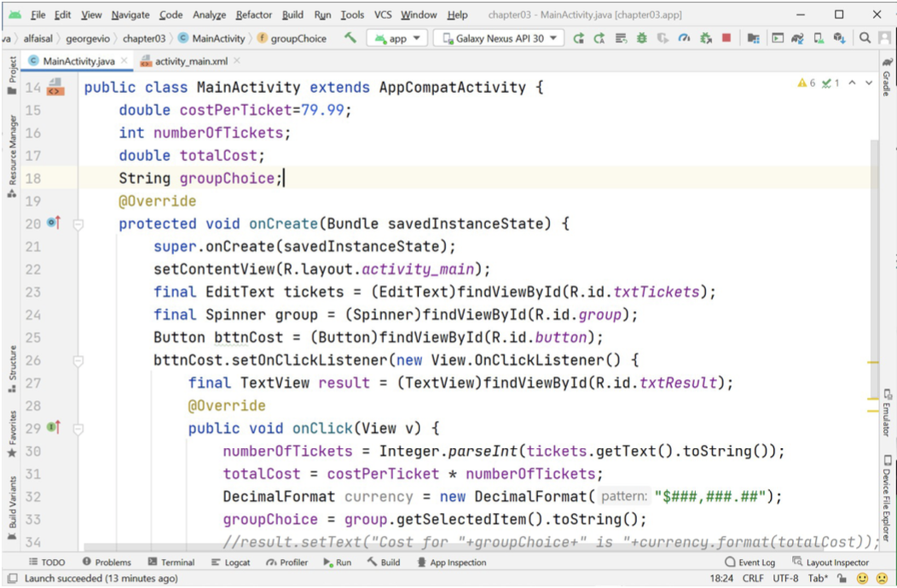This screenshot has height=588, width=897.
Task: Open the AVD Manager device icon
Action: point(818,38)
